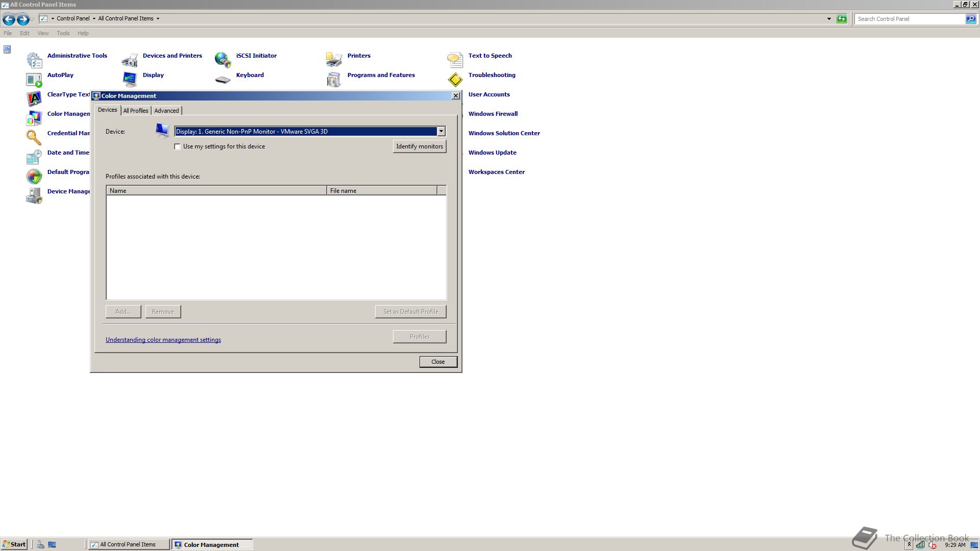Image resolution: width=980 pixels, height=551 pixels.
Task: Click the ClearType Text Tuner icon
Action: point(34,99)
